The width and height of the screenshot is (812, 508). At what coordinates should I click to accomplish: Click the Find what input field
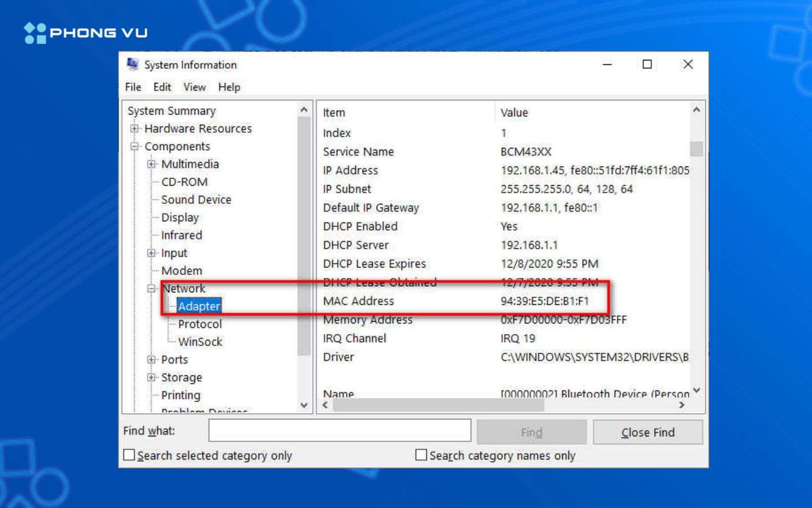pos(339,431)
